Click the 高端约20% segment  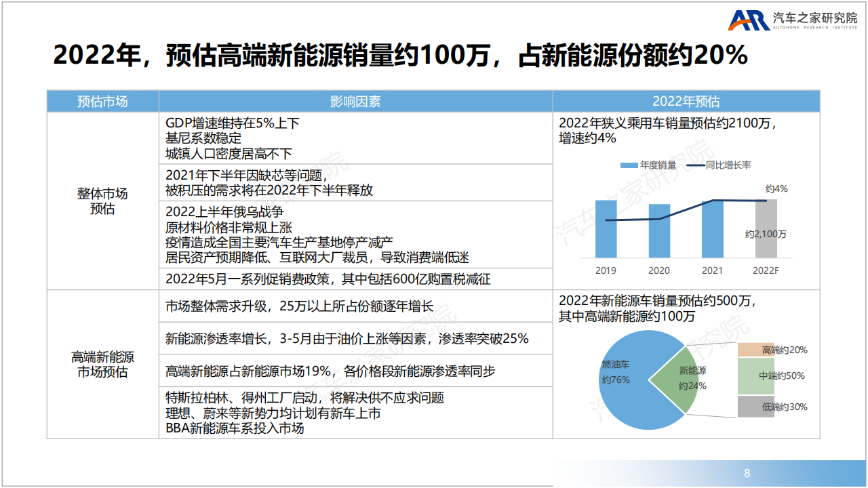click(755, 350)
